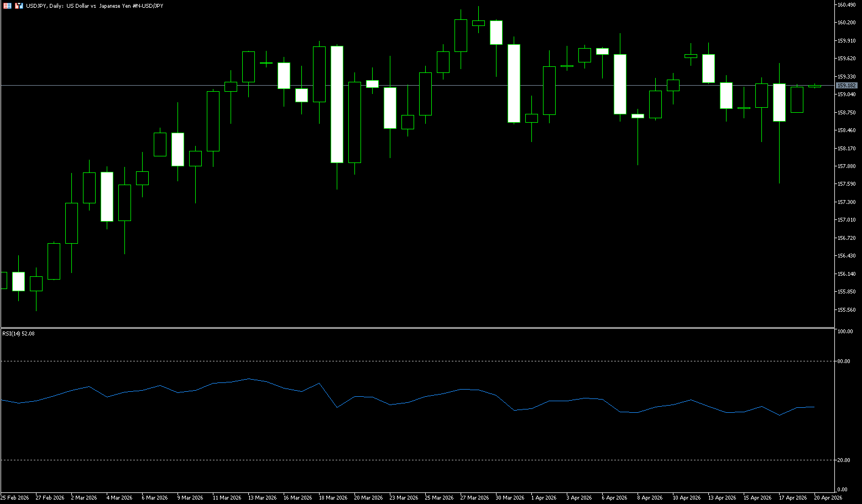Click the 18 Mar 2026 date label
The width and height of the screenshot is (862, 504).
pos(333,498)
